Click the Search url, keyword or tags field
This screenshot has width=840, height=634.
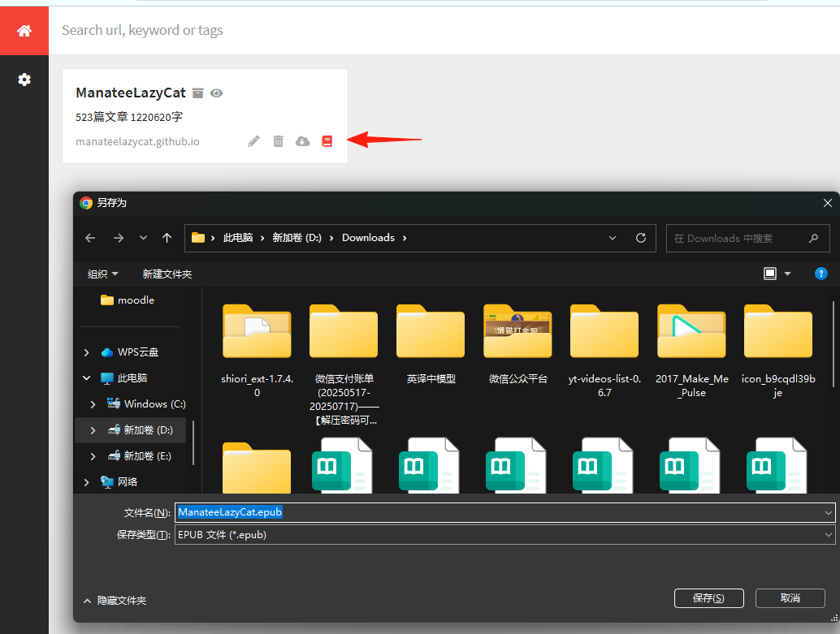[x=444, y=31]
